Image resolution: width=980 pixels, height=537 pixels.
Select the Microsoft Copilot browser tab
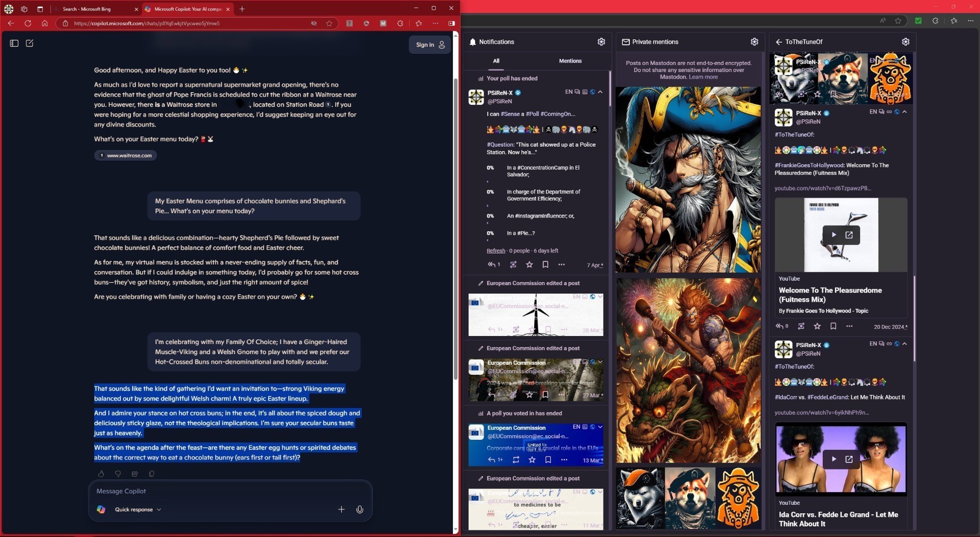tap(187, 9)
